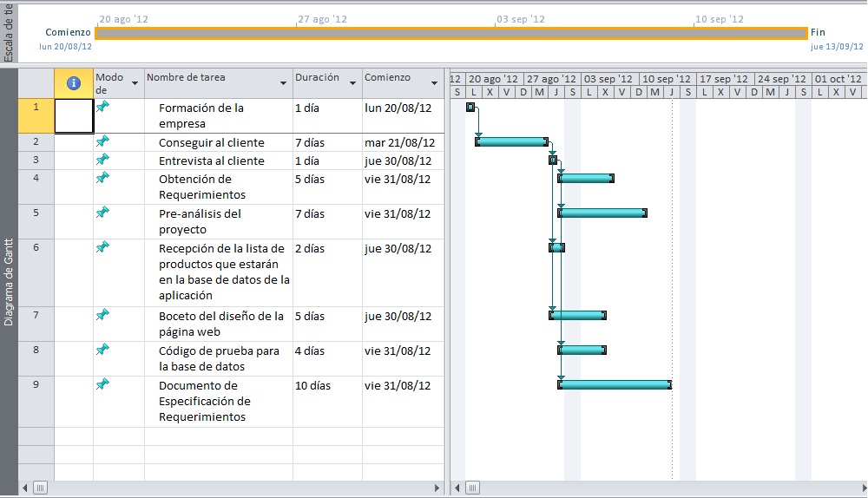Click right scroll arrow of task table
868x498 pixels.
(x=437, y=488)
